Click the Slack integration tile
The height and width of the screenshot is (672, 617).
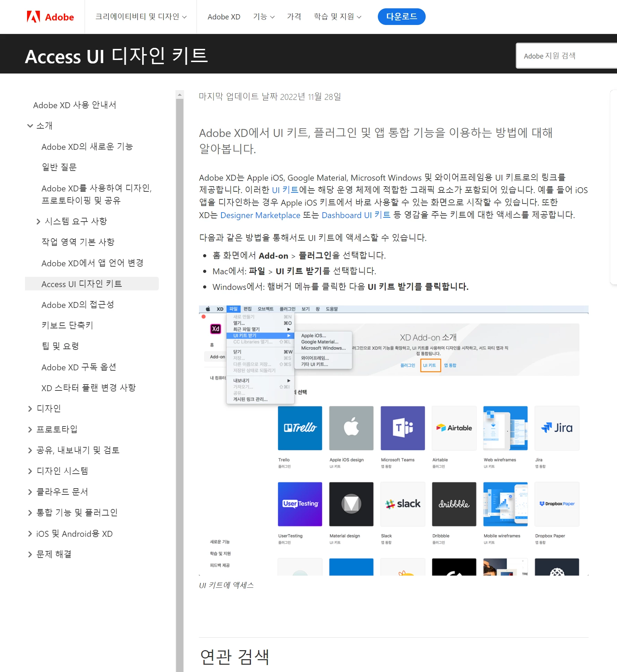coord(402,504)
